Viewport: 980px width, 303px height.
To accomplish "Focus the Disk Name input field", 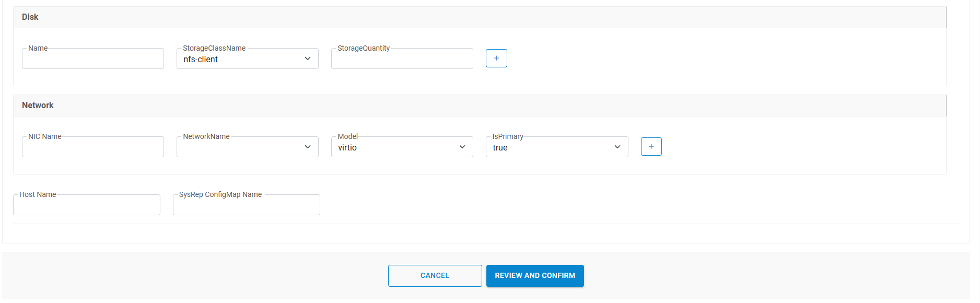I will (93, 59).
